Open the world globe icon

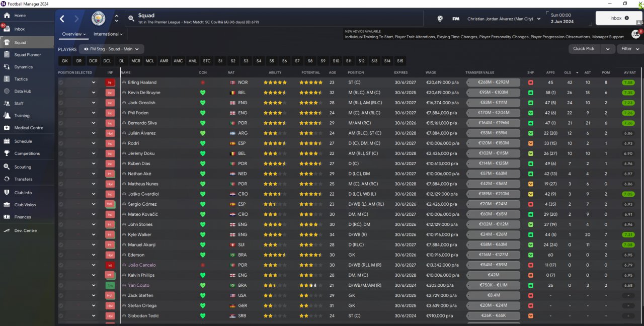[440, 19]
